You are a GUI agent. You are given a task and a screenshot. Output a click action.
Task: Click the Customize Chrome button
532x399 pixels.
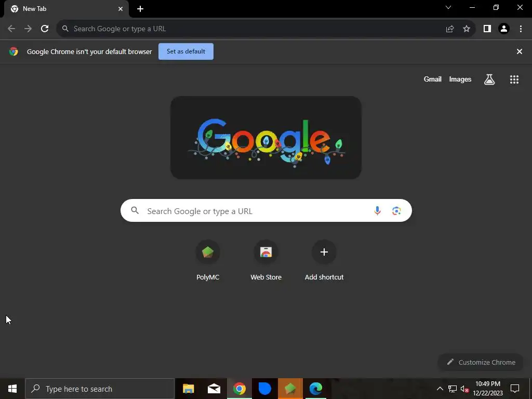tap(481, 362)
